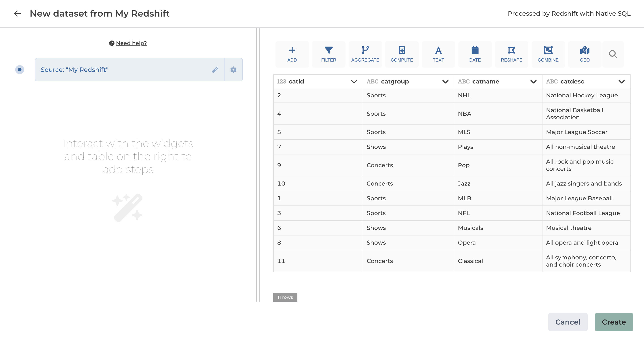Open source settings gear

233,70
